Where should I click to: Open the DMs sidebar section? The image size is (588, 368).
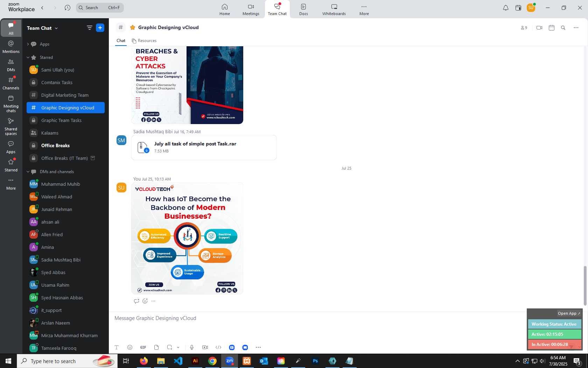[11, 65]
